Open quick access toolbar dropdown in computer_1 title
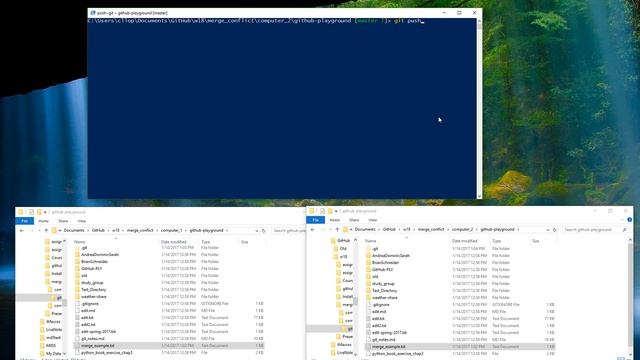 click(x=45, y=212)
